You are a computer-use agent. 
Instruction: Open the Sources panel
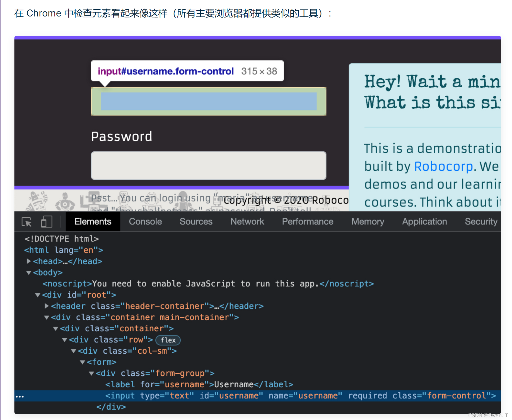[196, 221]
